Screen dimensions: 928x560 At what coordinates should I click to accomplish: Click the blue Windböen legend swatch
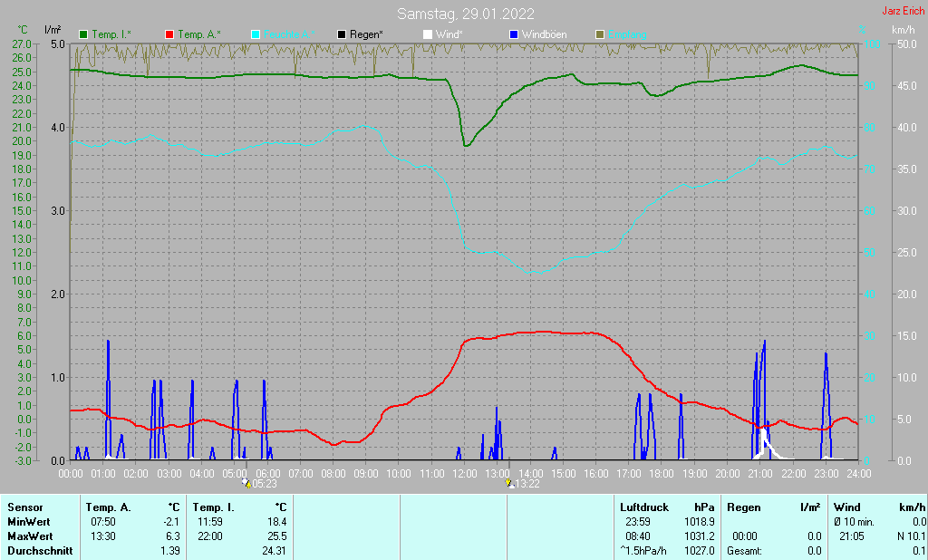tap(514, 34)
